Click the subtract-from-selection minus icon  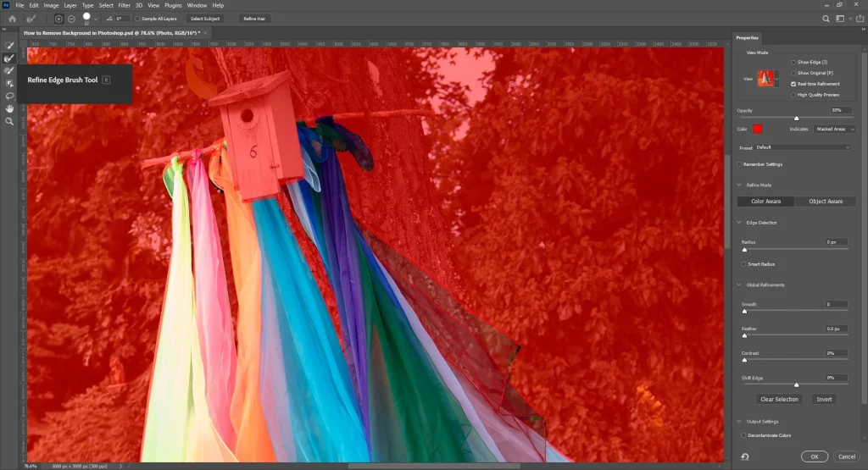point(71,19)
